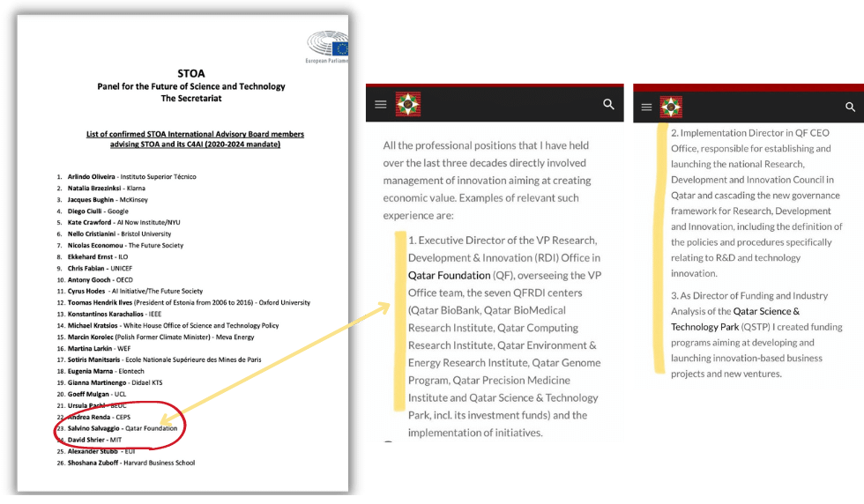This screenshot has height=504, width=864.
Task: Click item '3. As Director of Funding and Industry'
Action: [756, 335]
